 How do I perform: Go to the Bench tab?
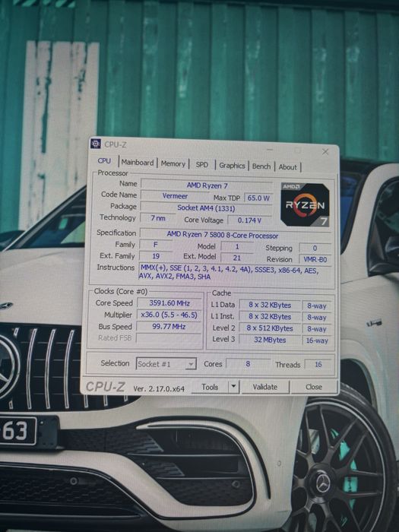pos(261,166)
